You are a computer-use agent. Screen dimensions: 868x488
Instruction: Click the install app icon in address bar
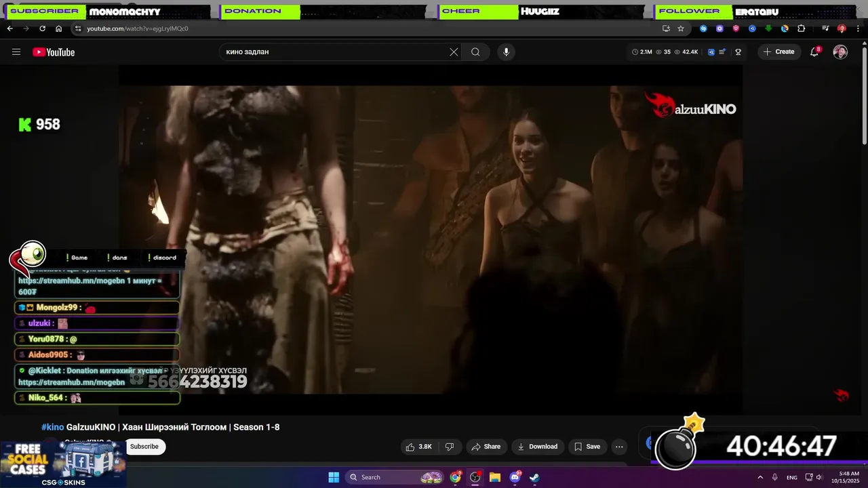tap(666, 28)
